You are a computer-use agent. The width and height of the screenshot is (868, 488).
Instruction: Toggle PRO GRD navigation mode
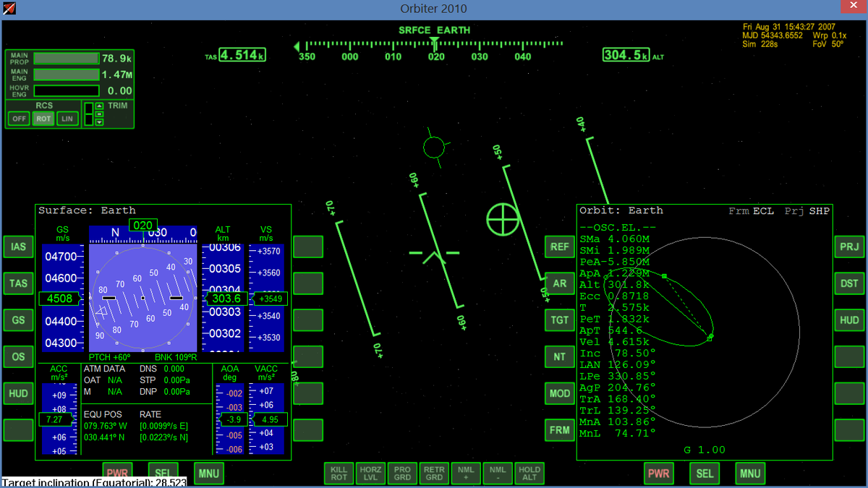pyautogui.click(x=402, y=474)
